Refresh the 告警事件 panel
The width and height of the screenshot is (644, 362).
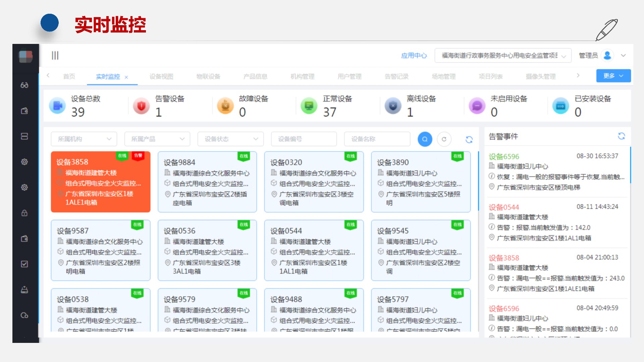pos(621,136)
